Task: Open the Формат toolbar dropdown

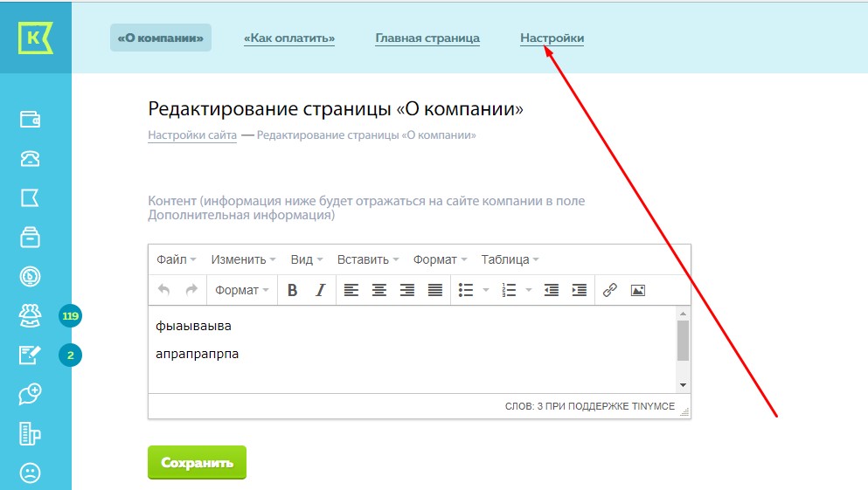Action: 242,290
